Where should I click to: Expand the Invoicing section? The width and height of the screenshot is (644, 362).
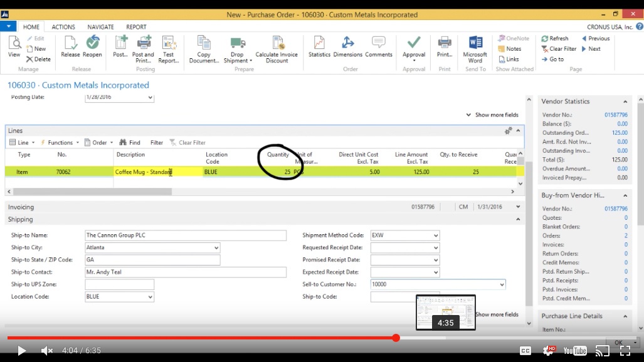coord(518,207)
